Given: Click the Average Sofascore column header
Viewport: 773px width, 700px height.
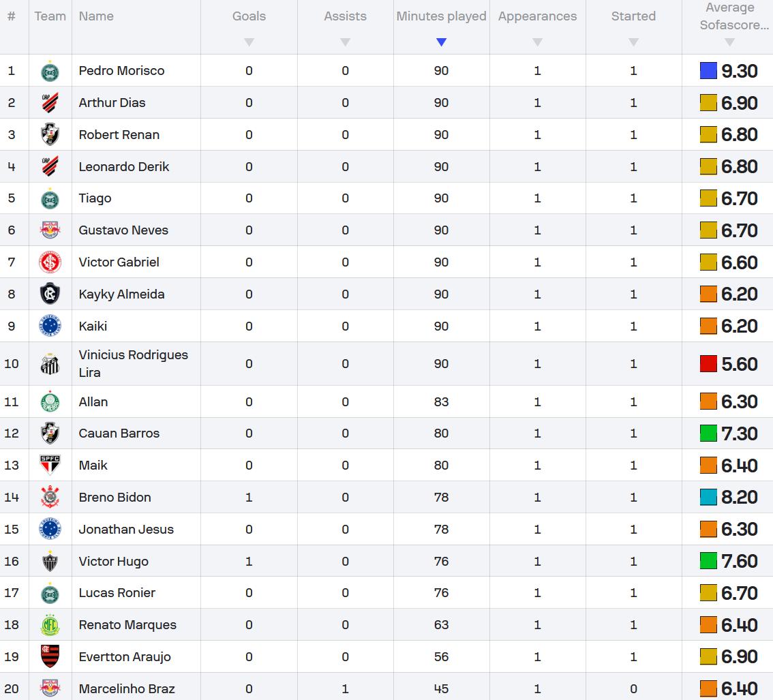Looking at the screenshot, I should click(729, 16).
